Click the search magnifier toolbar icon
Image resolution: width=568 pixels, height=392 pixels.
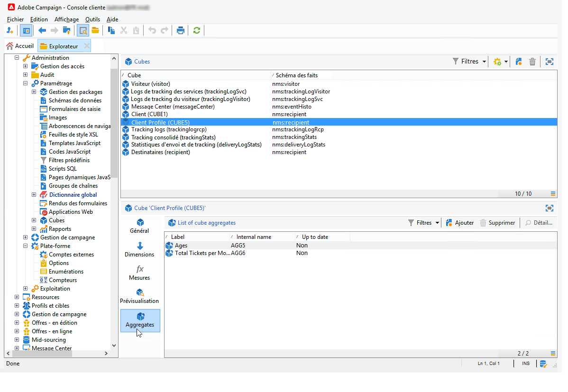83,30
